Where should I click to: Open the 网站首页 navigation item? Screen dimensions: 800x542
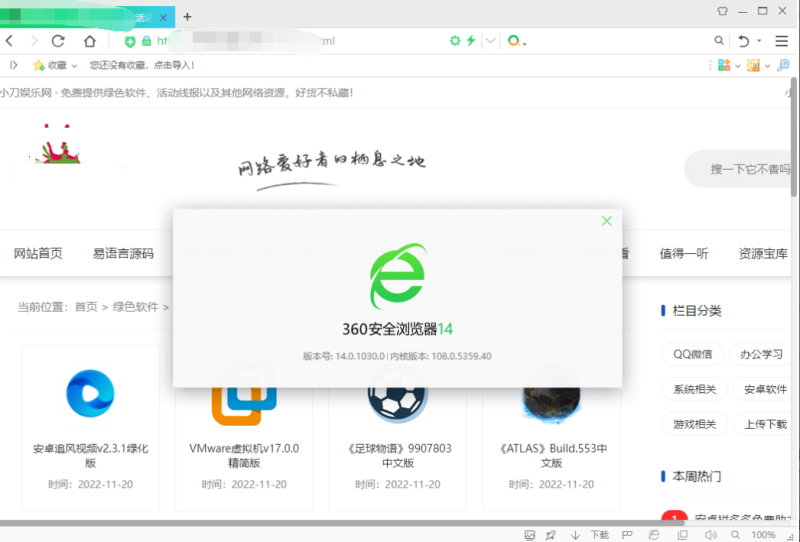(38, 254)
